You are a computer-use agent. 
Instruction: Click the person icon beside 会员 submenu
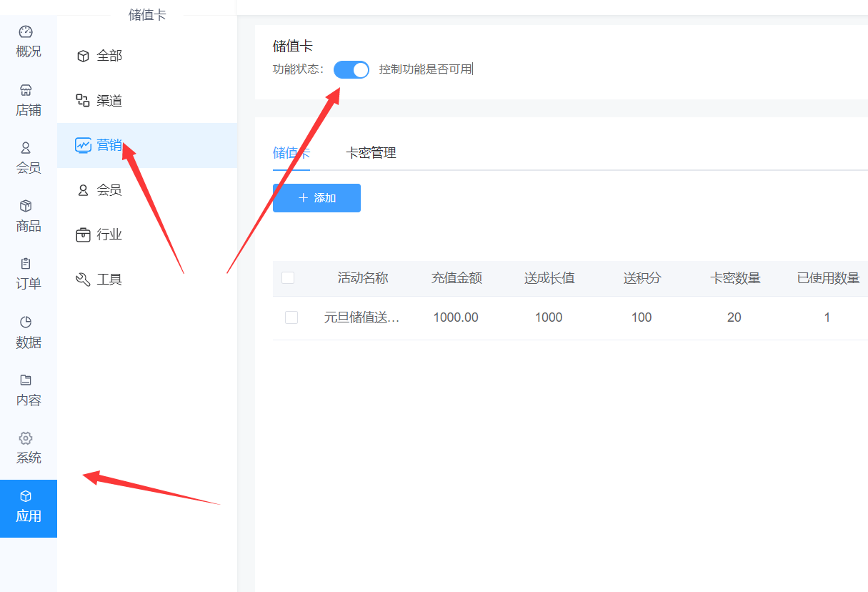click(x=83, y=190)
